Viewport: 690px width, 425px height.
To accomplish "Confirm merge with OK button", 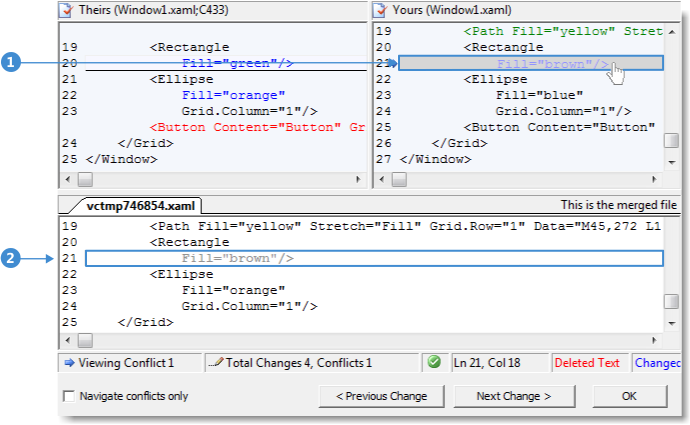I will pyautogui.click(x=629, y=396).
